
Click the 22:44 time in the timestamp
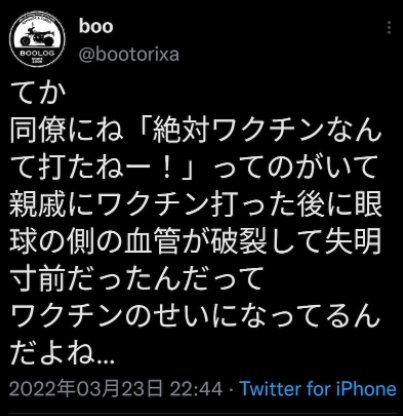click(196, 389)
